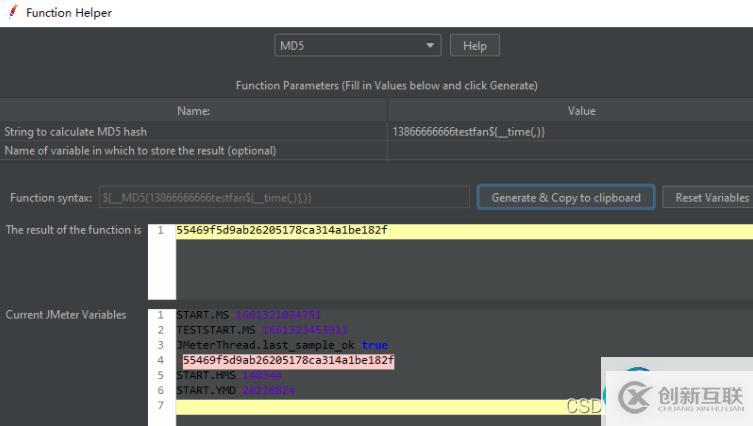Click the result hash in function result area

click(x=282, y=230)
